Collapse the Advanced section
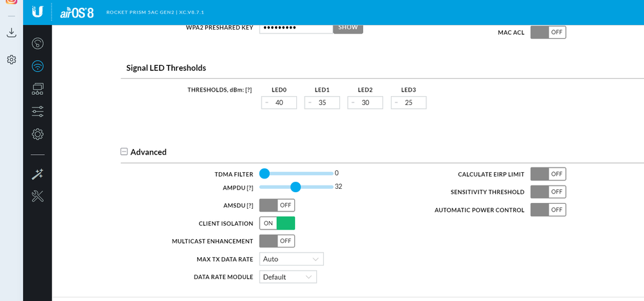 124,152
